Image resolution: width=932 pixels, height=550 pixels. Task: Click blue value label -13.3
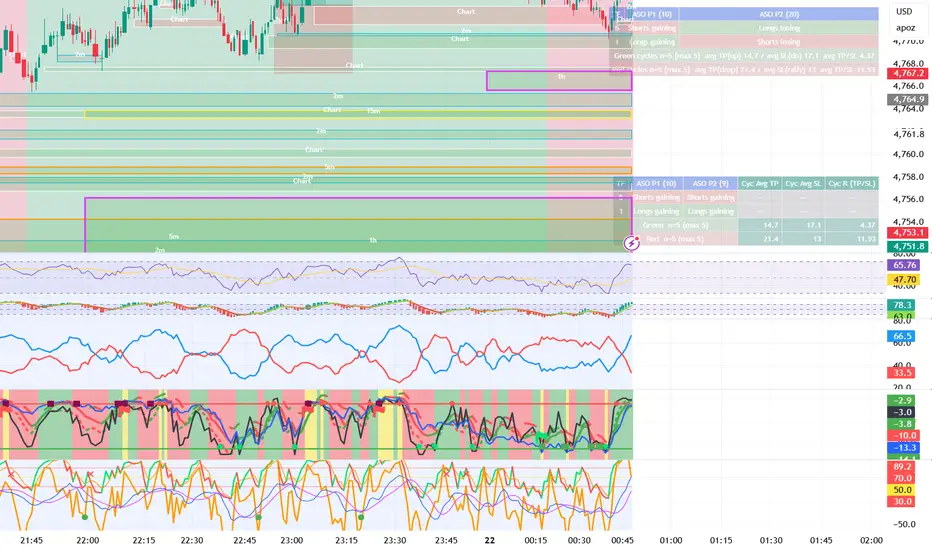[x=902, y=448]
